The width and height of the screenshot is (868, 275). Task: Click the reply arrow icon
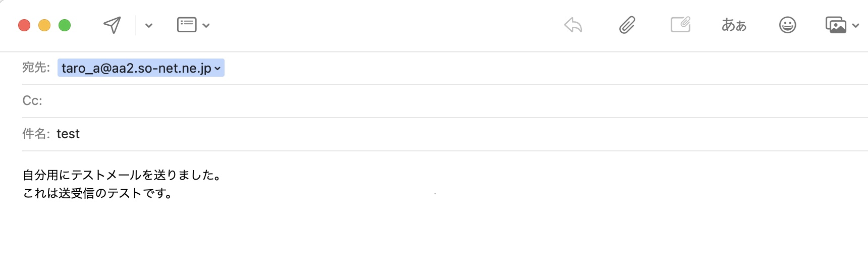click(573, 25)
